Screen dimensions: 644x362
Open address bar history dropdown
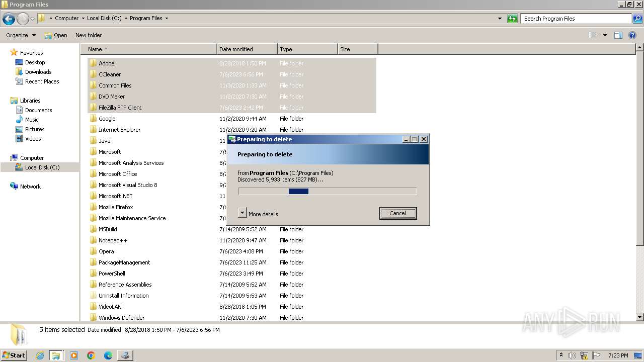tap(500, 19)
